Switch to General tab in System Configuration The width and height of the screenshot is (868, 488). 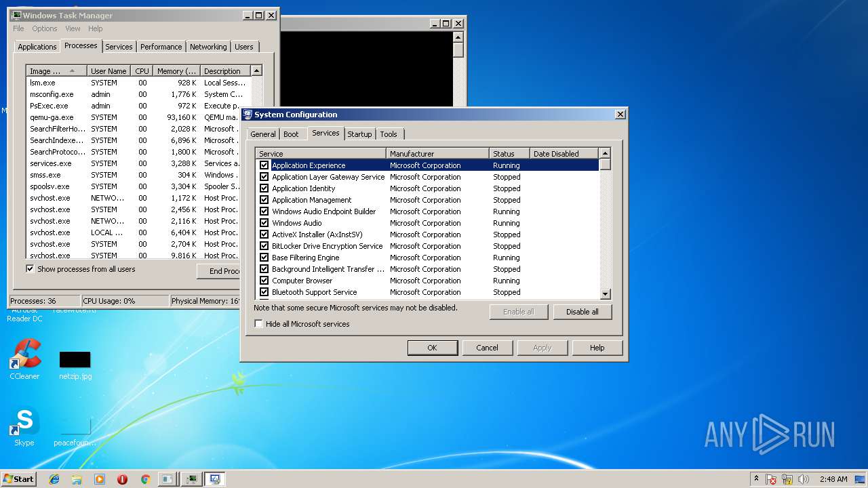click(x=263, y=134)
